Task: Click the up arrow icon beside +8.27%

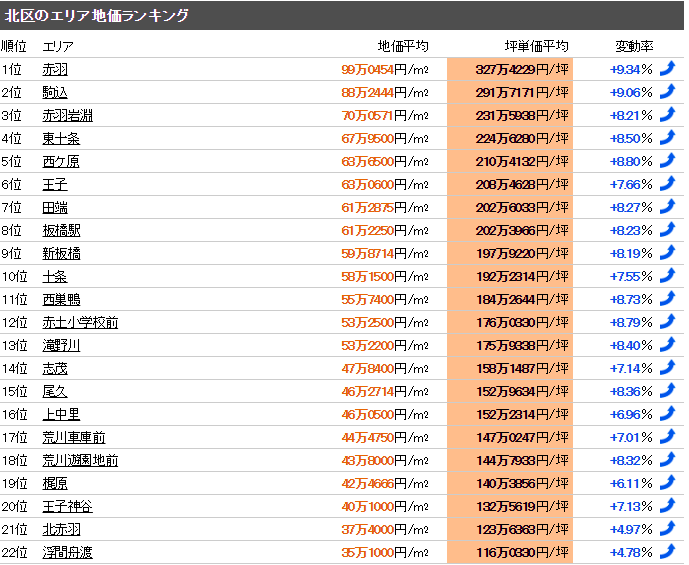Action: [667, 207]
